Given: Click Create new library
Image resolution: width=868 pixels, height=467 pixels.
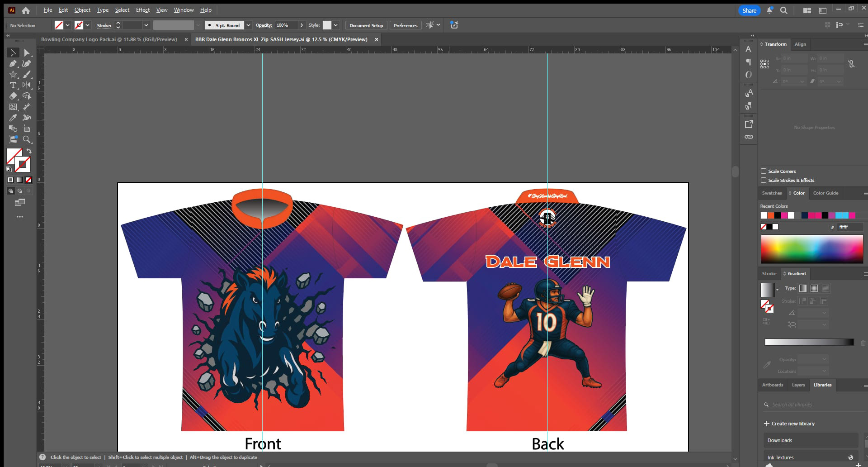Looking at the screenshot, I should tap(789, 424).
